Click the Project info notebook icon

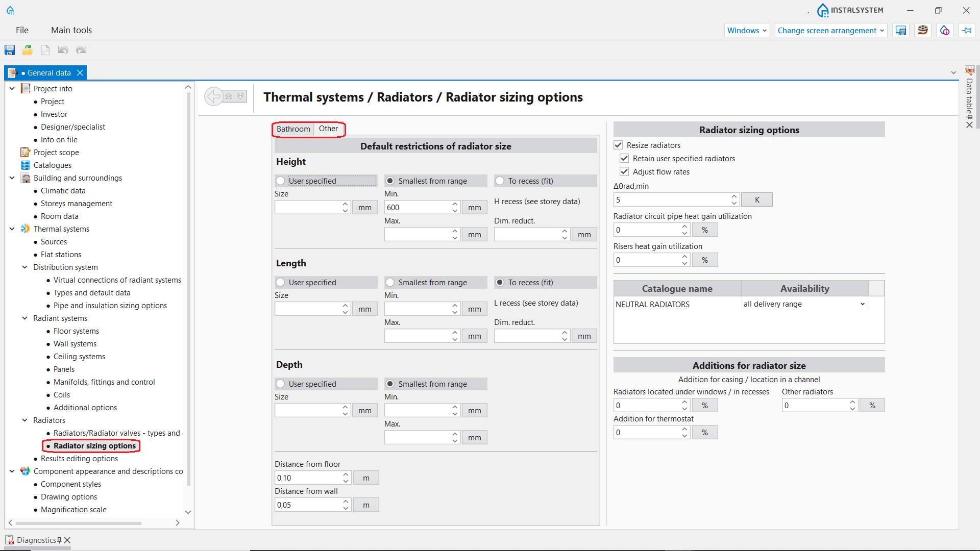[x=26, y=88]
